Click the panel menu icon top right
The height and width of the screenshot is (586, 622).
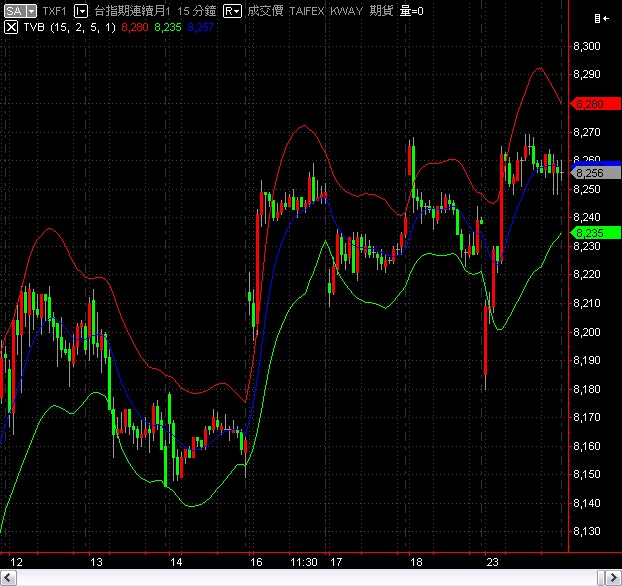pos(601,18)
